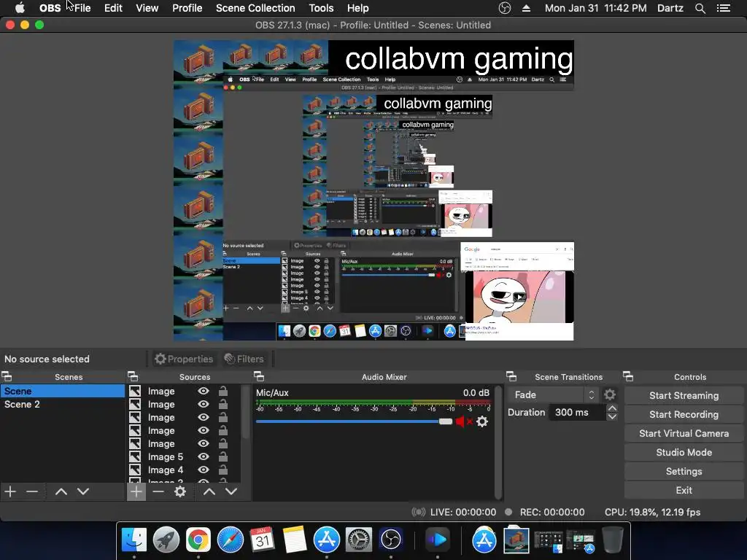Hide the Image 5 source via eye icon

[x=204, y=456]
